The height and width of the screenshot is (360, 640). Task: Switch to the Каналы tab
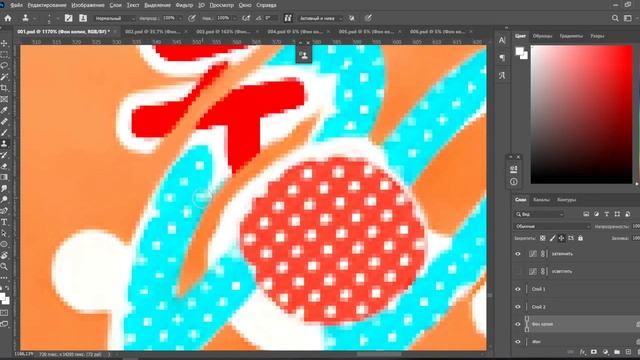point(541,200)
